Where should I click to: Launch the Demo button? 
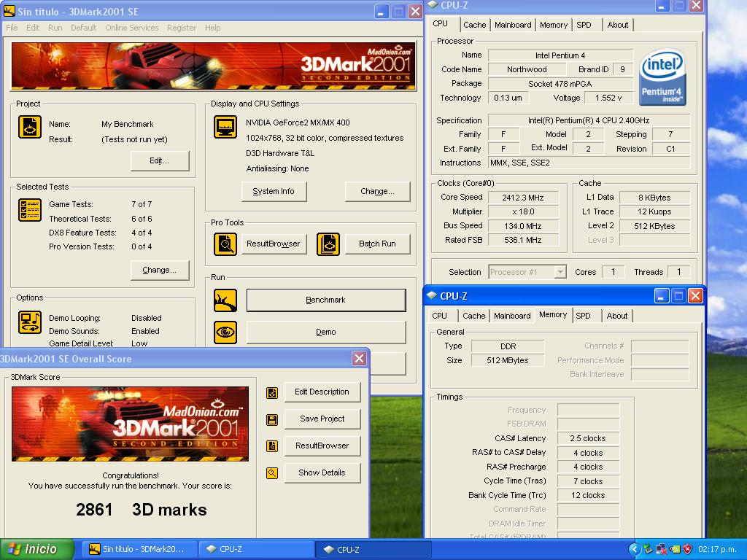coord(326,332)
